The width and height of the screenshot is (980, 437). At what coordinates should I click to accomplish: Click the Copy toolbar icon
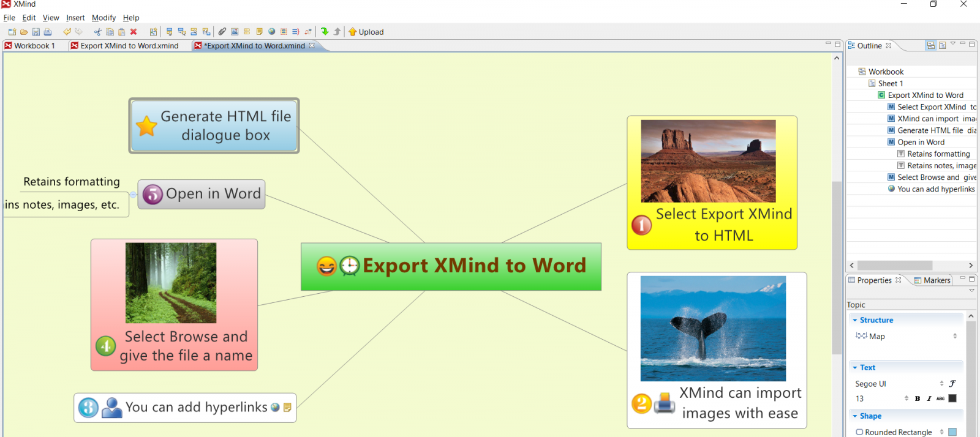[x=110, y=32]
